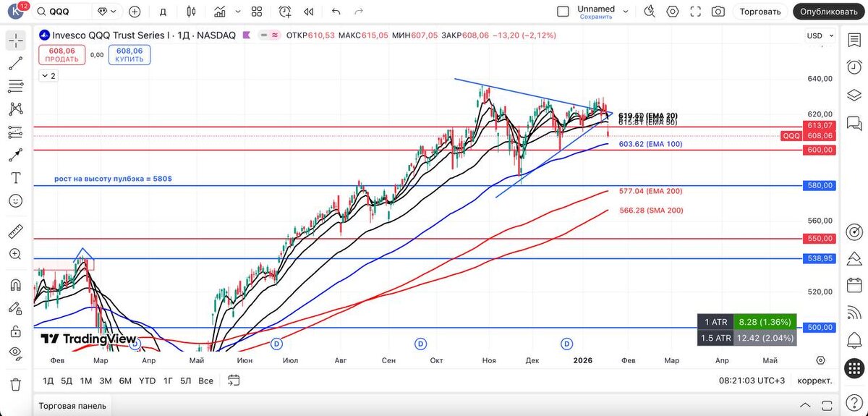The width and height of the screenshot is (868, 416).
Task: Expand the Unnamed layout dropdown arrow
Action: tap(626, 12)
